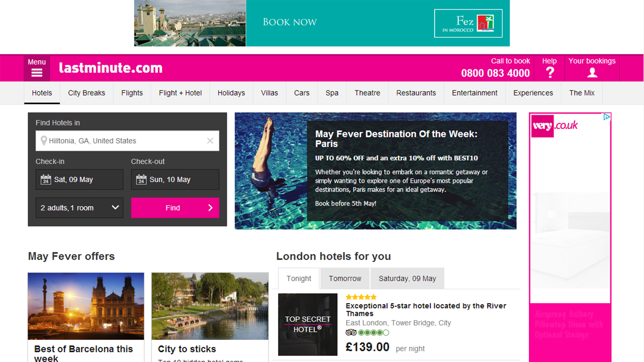The image size is (644, 362).
Task: Click into the Hilltonia, GA destination field
Action: [127, 141]
